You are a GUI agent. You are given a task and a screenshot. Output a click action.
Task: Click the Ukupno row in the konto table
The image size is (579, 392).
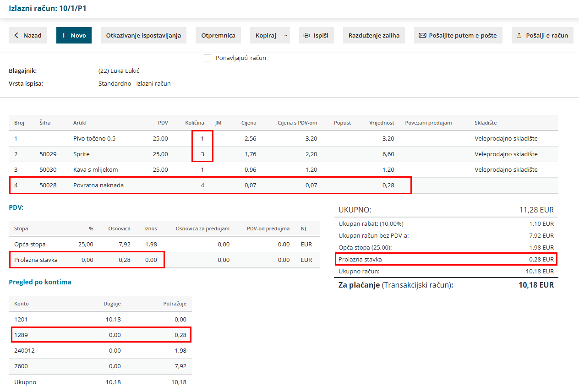100,382
